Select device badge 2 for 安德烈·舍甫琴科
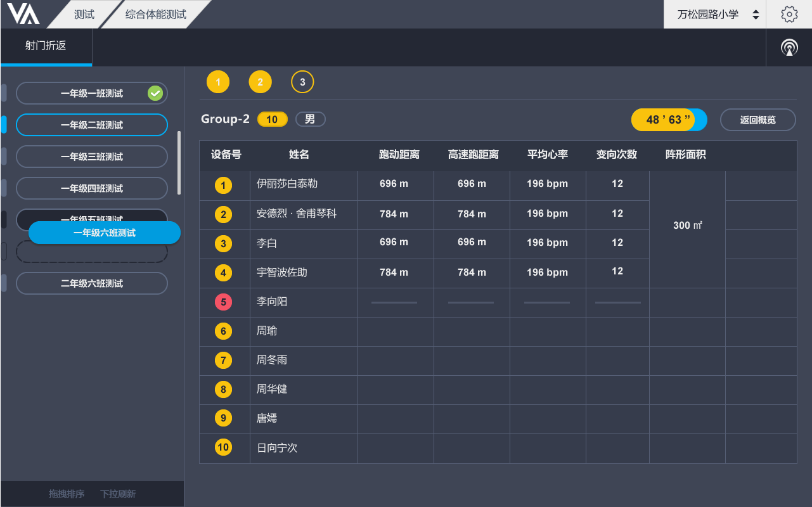This screenshot has height=507, width=812. click(x=223, y=215)
